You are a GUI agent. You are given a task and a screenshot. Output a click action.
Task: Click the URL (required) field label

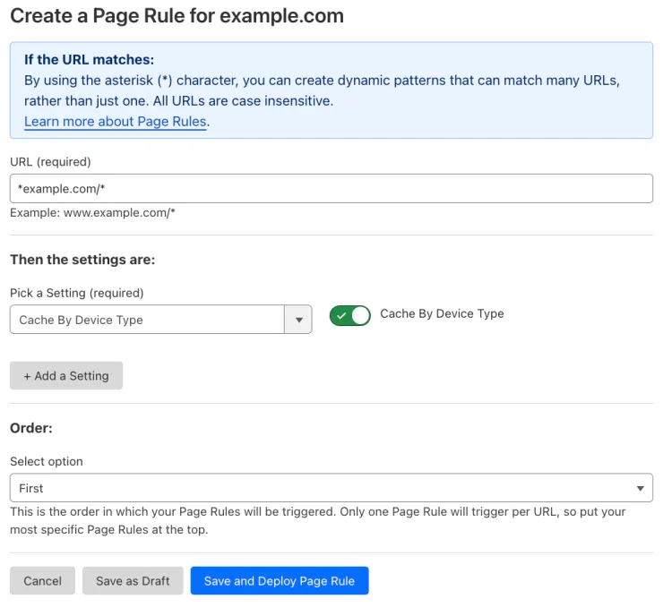(x=50, y=162)
